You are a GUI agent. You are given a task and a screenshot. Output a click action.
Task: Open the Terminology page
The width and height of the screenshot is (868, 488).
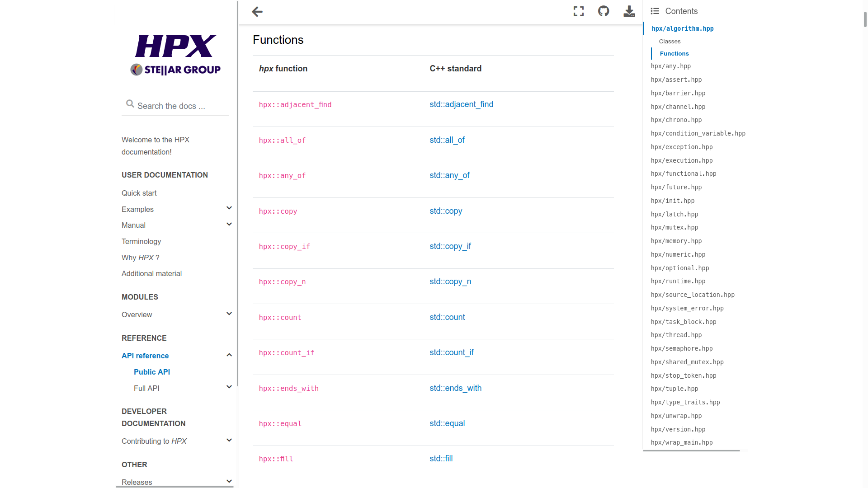pyautogui.click(x=141, y=242)
